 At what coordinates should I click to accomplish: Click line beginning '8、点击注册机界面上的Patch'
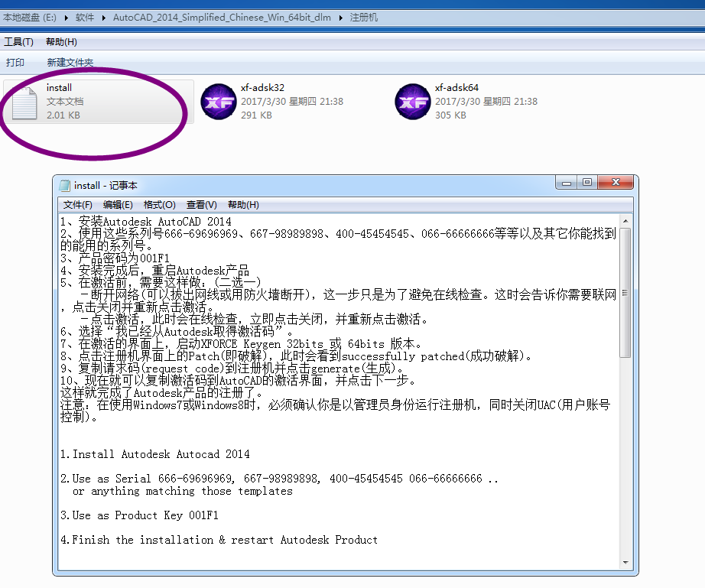(297, 356)
